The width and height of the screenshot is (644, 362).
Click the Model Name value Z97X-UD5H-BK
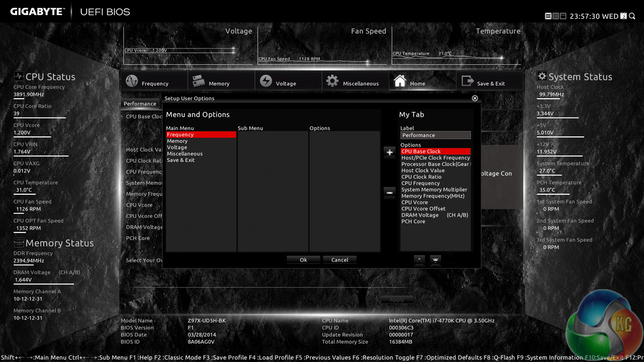(206, 321)
